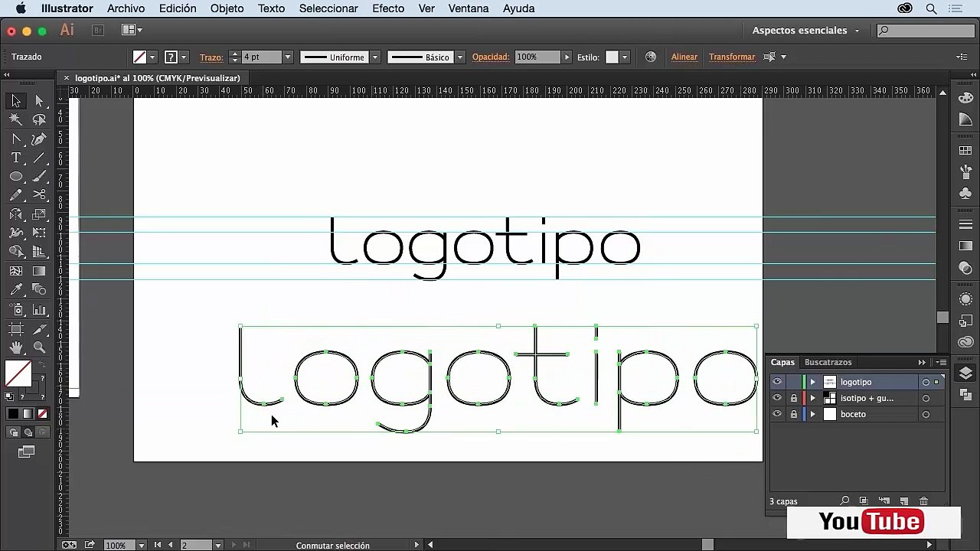Select the Artboard tool
The image size is (980, 551).
coord(16,328)
